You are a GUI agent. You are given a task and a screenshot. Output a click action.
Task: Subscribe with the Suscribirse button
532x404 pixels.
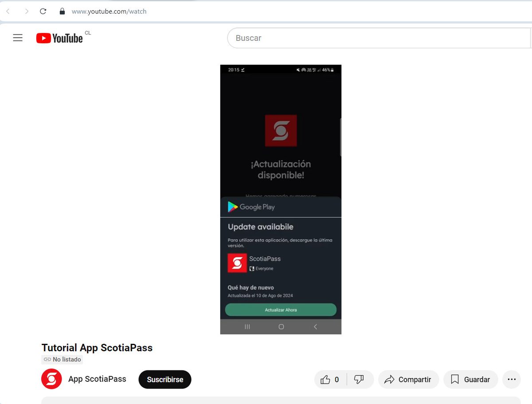pyautogui.click(x=165, y=380)
